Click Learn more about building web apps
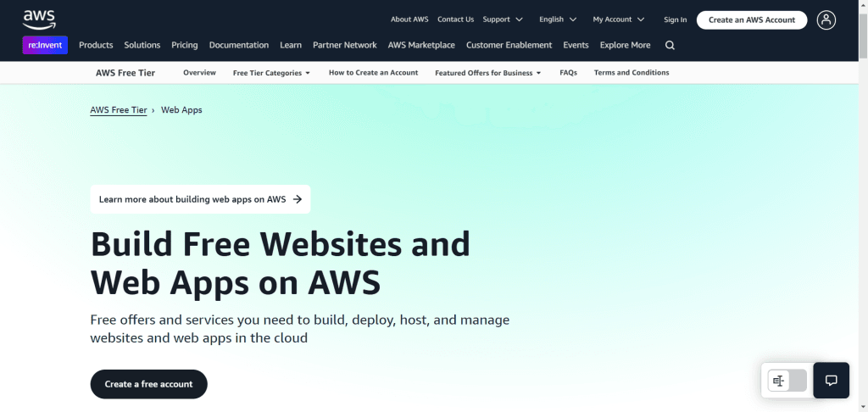Screen dimensions: 868x412 [200, 199]
